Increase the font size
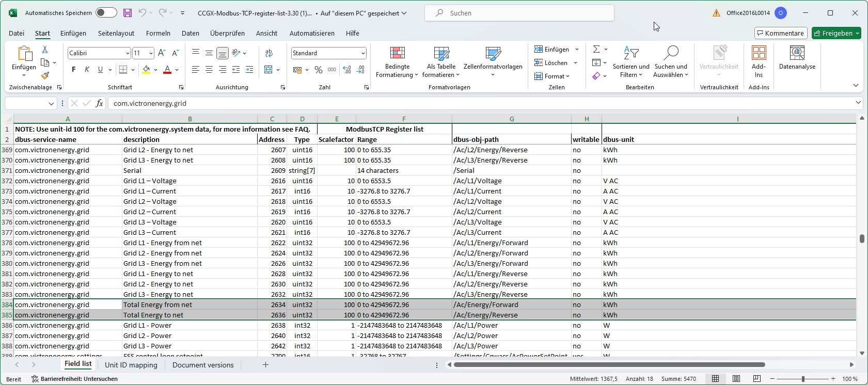Viewport: 868px width, 385px height. pos(162,53)
